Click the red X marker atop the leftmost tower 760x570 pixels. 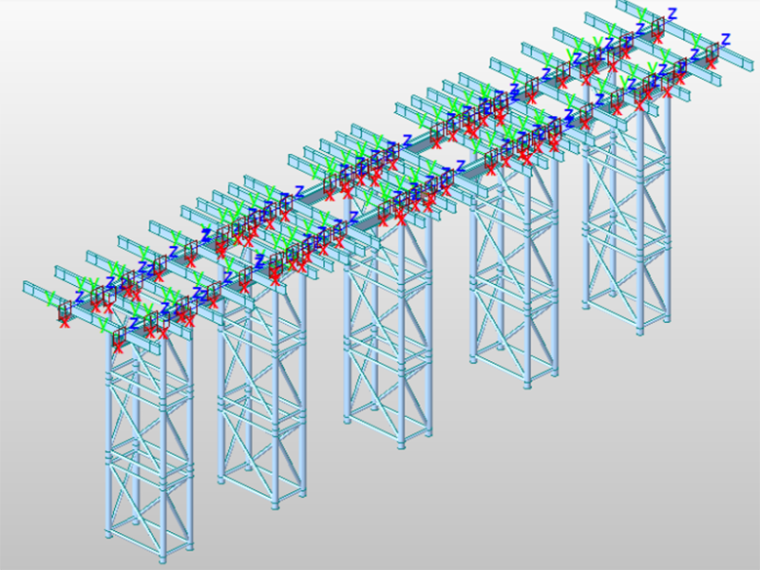pyautogui.click(x=120, y=346)
